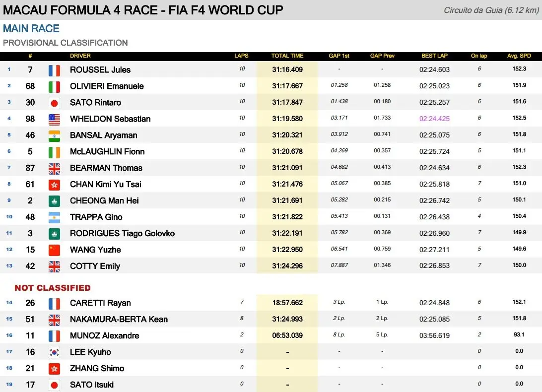The image size is (542, 392).
Task: Select the Argentine flag beside TRAPPA Gino
Action: pyautogui.click(x=54, y=217)
